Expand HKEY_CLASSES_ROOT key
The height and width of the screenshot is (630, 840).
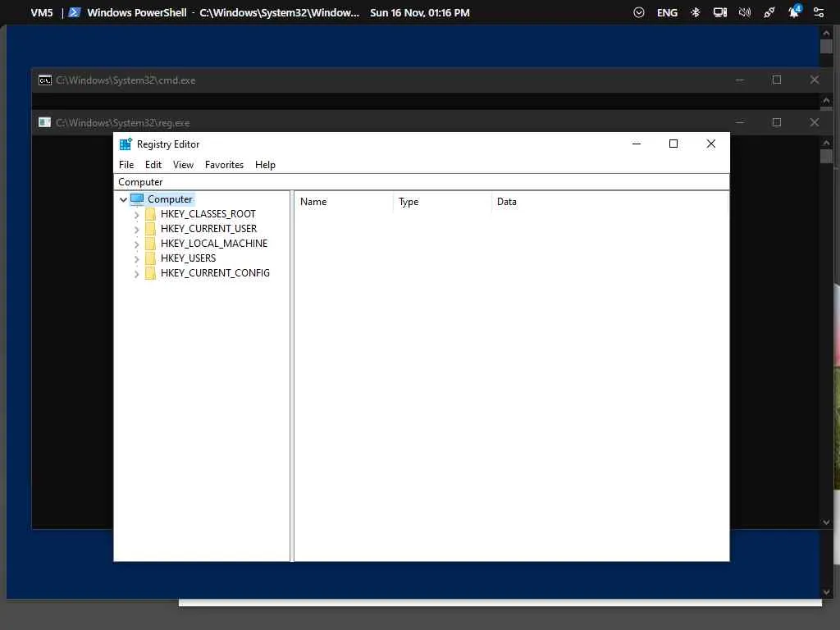(x=137, y=214)
